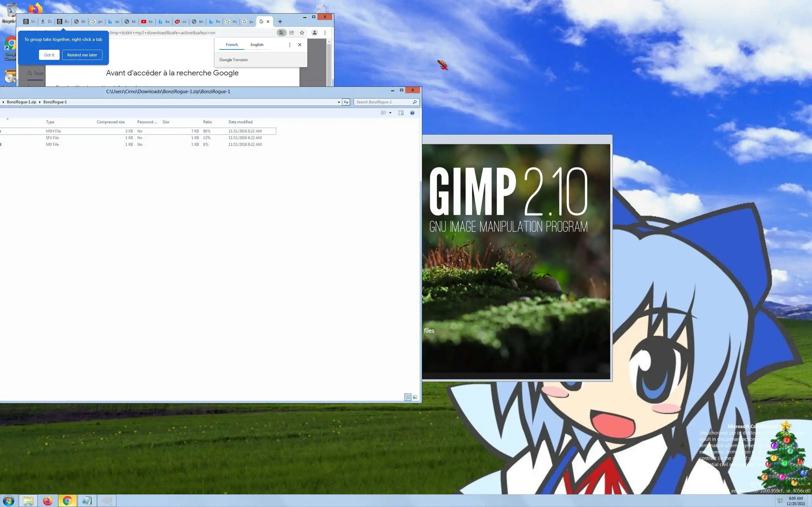Screen dimensions: 812x507
Task: Select the English tab in translate popup
Action: 257,45
